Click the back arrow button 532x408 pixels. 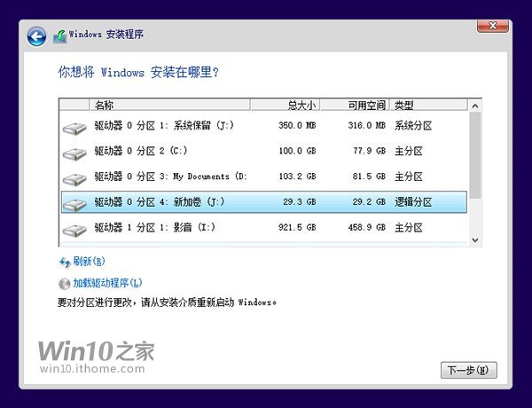pyautogui.click(x=36, y=36)
